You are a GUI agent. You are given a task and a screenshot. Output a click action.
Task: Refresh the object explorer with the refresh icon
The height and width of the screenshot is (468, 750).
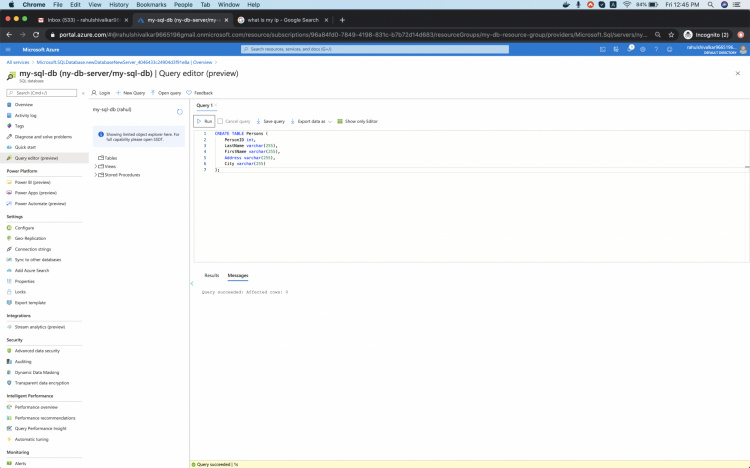pyautogui.click(x=179, y=111)
